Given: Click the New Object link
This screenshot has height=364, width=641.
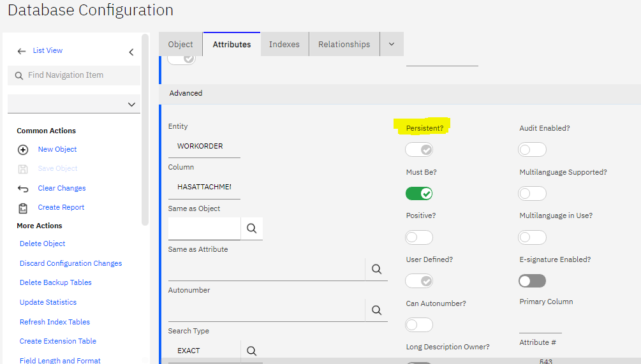Looking at the screenshot, I should pyautogui.click(x=57, y=150).
